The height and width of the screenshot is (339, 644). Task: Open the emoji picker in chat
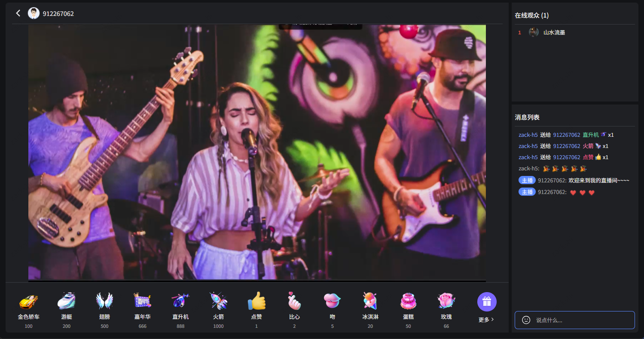526,320
